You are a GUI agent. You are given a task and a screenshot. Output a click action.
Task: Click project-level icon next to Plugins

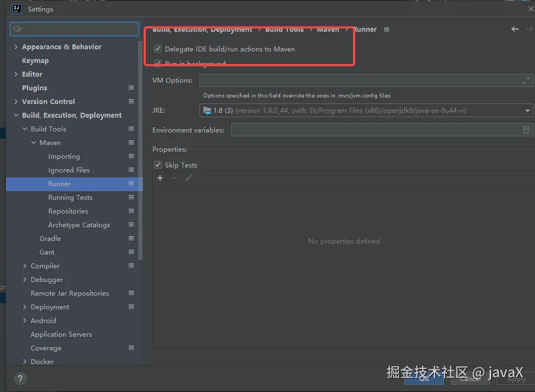pos(131,88)
